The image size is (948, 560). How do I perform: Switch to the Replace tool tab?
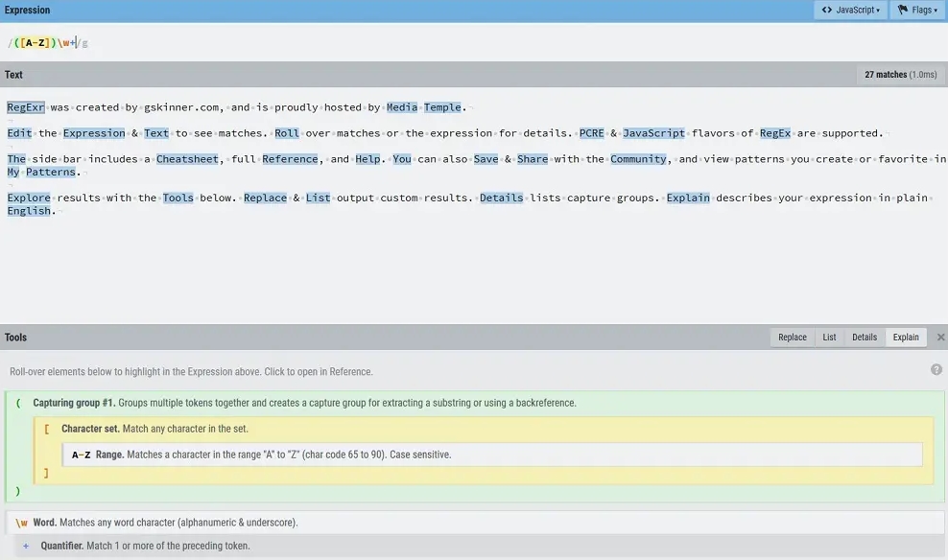point(792,338)
